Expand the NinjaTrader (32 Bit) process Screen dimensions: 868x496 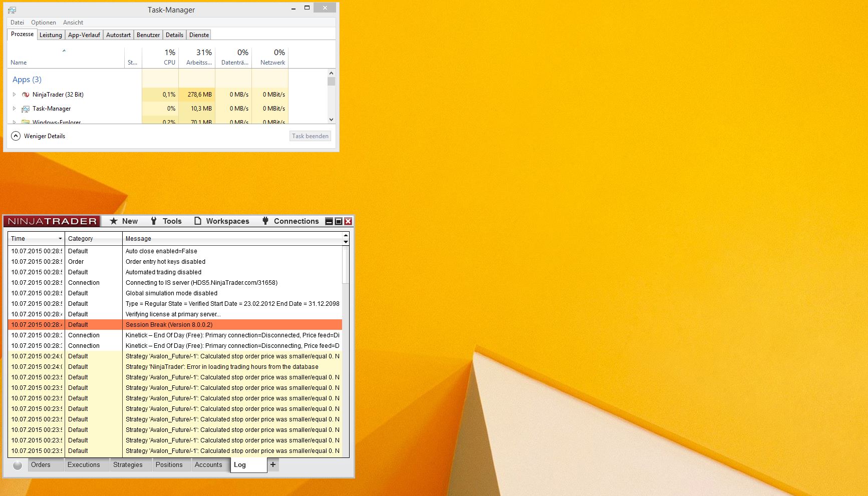tap(14, 95)
